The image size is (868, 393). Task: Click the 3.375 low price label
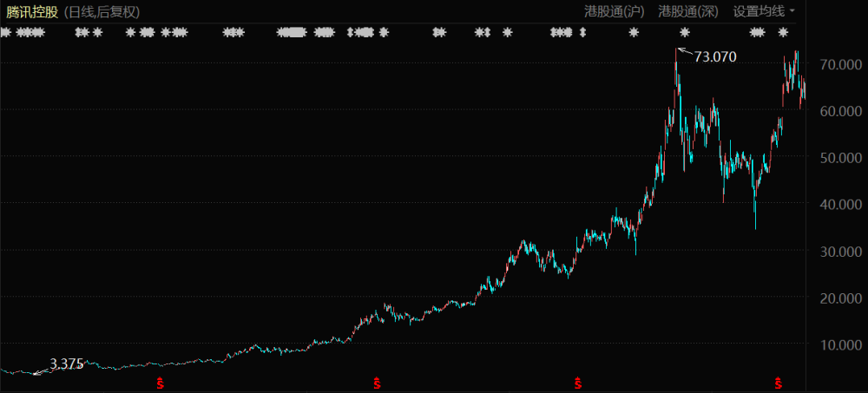click(67, 364)
